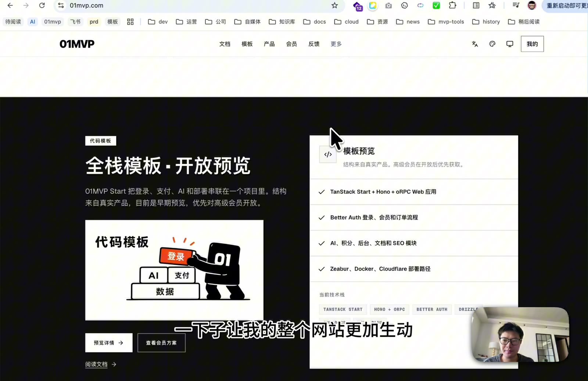The width and height of the screenshot is (588, 381).
Task: Expand the 运营 bookmark folder
Action: 186,22
